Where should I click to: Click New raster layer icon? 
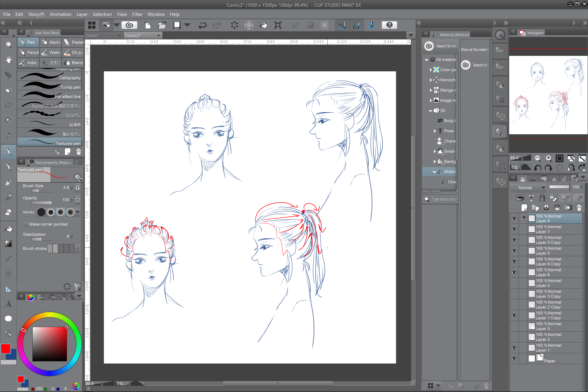[x=524, y=207]
